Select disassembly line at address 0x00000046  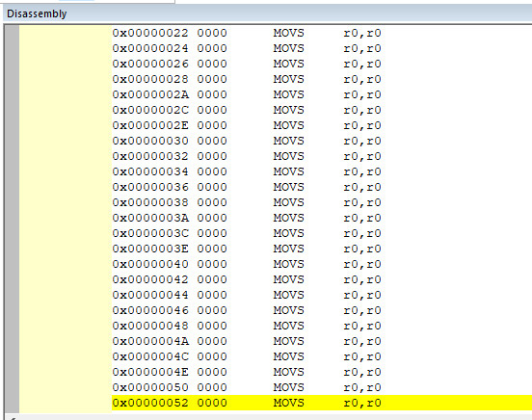(x=322, y=310)
